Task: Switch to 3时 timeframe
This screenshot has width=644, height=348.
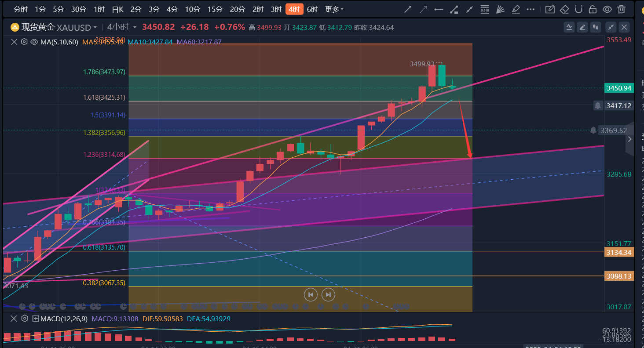Action: (276, 9)
